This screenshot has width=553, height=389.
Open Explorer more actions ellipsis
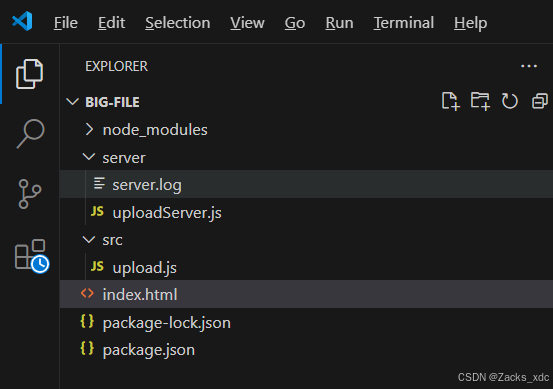tap(529, 66)
